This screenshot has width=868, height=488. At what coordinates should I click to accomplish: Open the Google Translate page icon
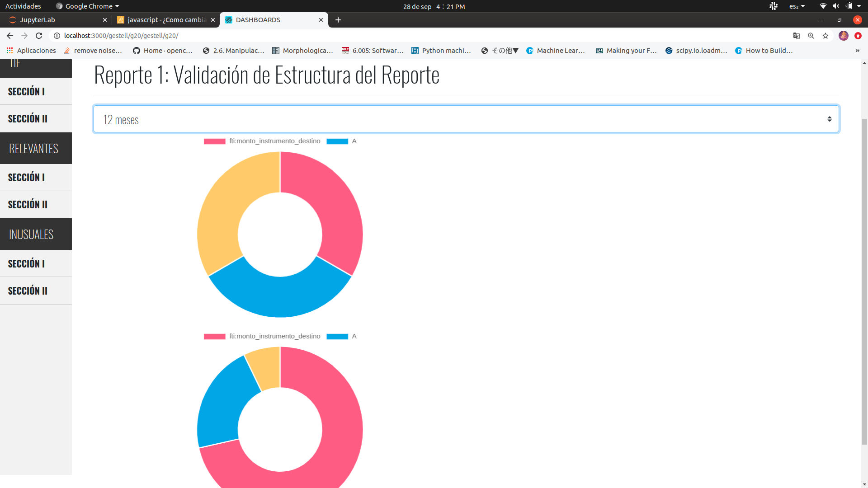(797, 36)
